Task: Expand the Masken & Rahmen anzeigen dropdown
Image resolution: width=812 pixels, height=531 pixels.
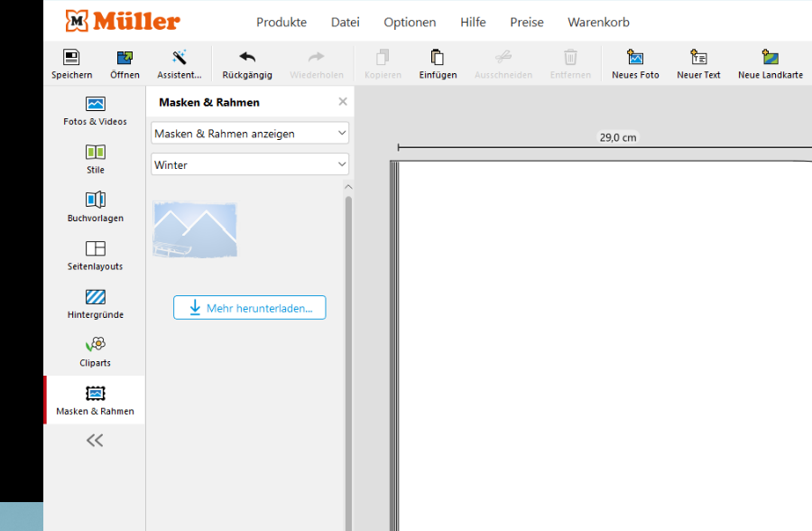Action: coord(250,134)
